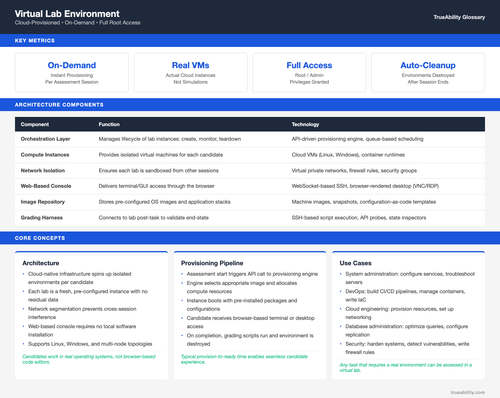The image size is (500, 398).
Task: Click the Component column header
Action: 35,124
